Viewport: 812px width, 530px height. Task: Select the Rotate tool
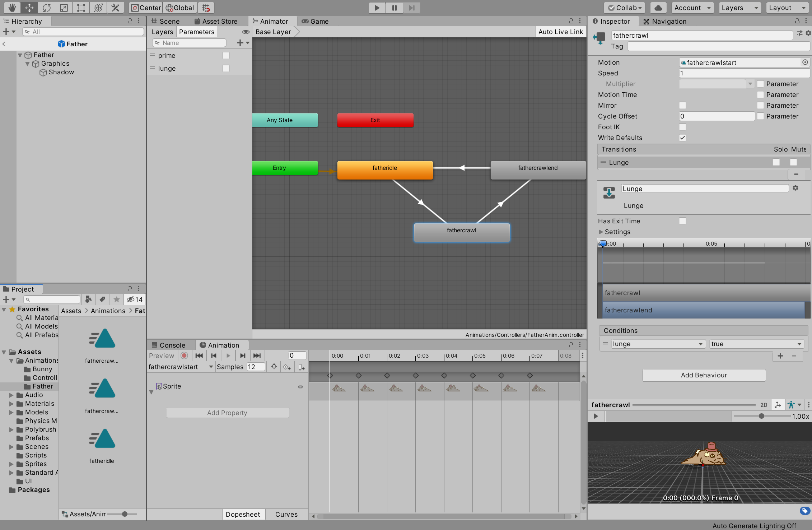[47, 8]
